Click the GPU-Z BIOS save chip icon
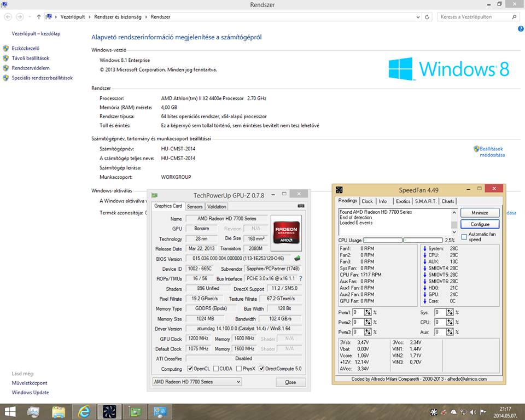The image size is (525, 420). click(x=297, y=258)
